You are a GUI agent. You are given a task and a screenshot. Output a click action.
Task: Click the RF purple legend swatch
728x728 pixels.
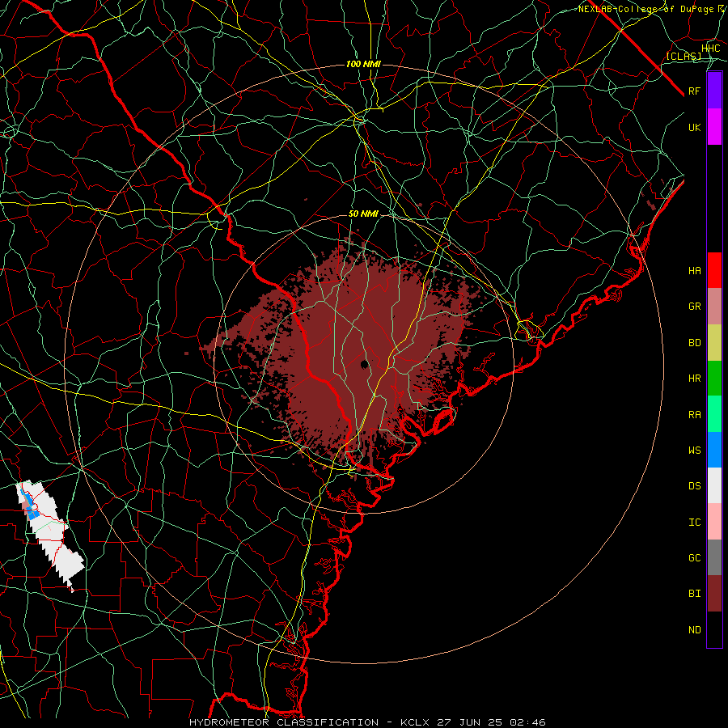714,91
